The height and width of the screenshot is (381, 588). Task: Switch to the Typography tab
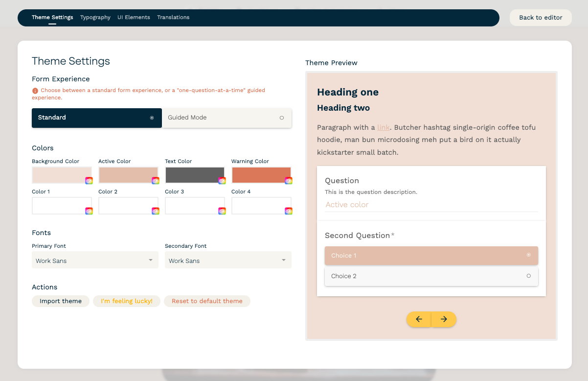(95, 17)
